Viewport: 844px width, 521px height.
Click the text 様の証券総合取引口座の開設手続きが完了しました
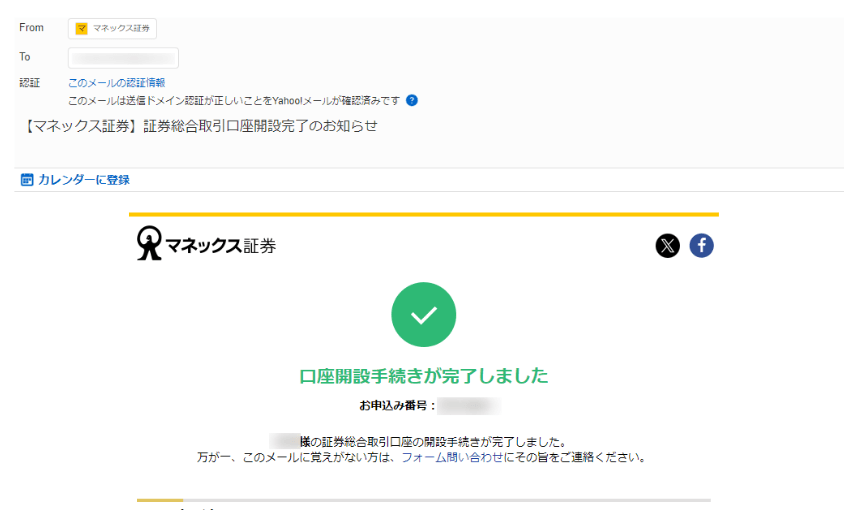433,442
